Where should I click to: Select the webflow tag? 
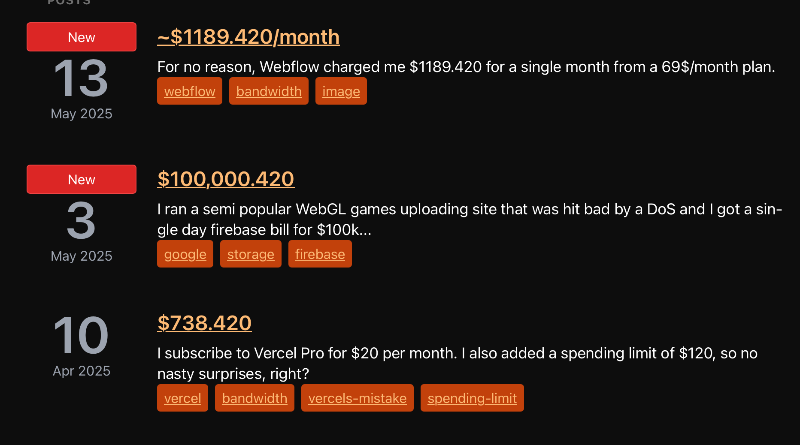[x=189, y=91]
